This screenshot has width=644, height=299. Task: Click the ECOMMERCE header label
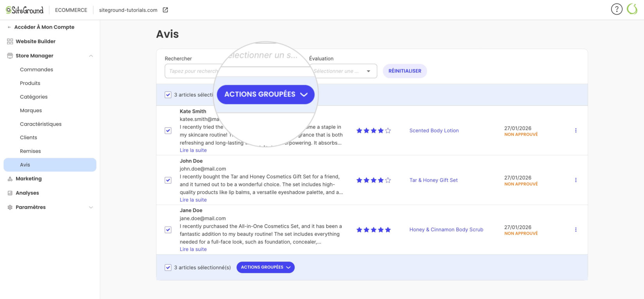point(71,10)
